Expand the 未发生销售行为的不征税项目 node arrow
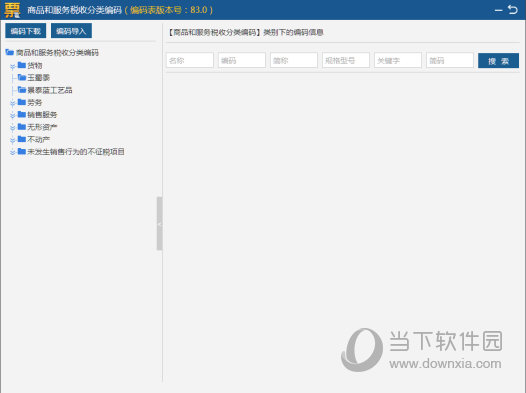 point(12,153)
